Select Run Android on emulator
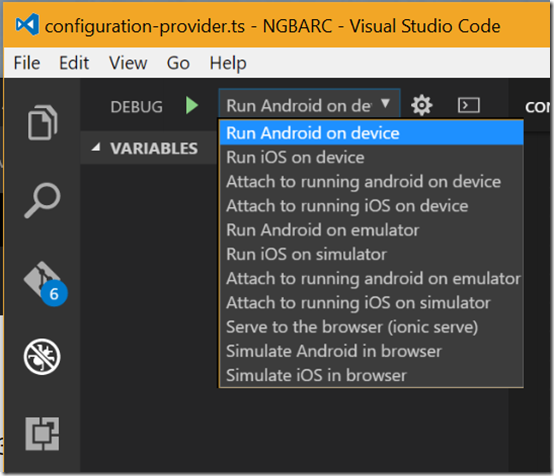This screenshot has width=554, height=476. coord(371,230)
